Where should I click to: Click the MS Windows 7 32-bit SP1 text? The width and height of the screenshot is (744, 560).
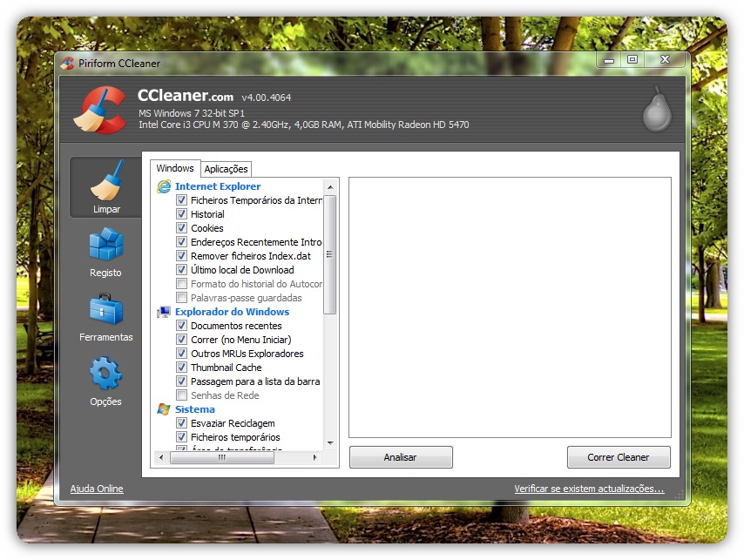192,113
